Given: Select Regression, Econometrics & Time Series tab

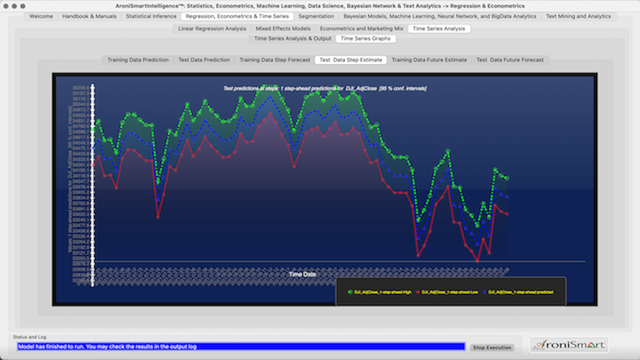Looking at the screenshot, I should [x=237, y=16].
